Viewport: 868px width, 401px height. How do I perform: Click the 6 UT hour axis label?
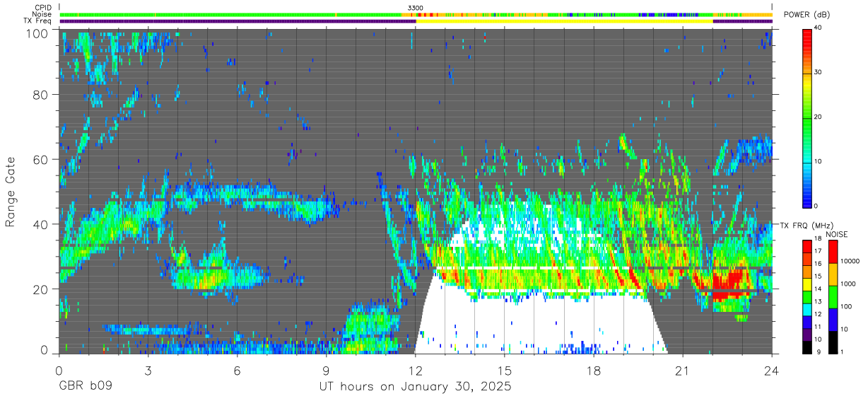237,371
